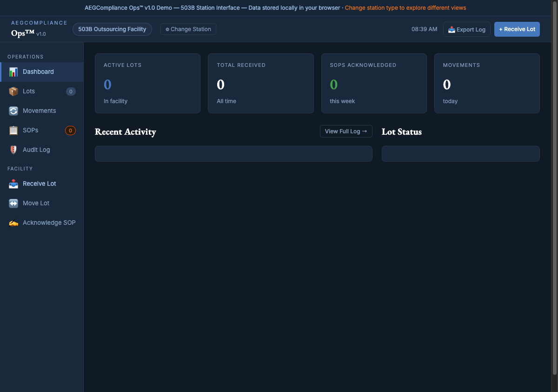Click the Acknowledge SOP writing hand icon
Viewport: 558px width, 392px height.
[x=13, y=223]
